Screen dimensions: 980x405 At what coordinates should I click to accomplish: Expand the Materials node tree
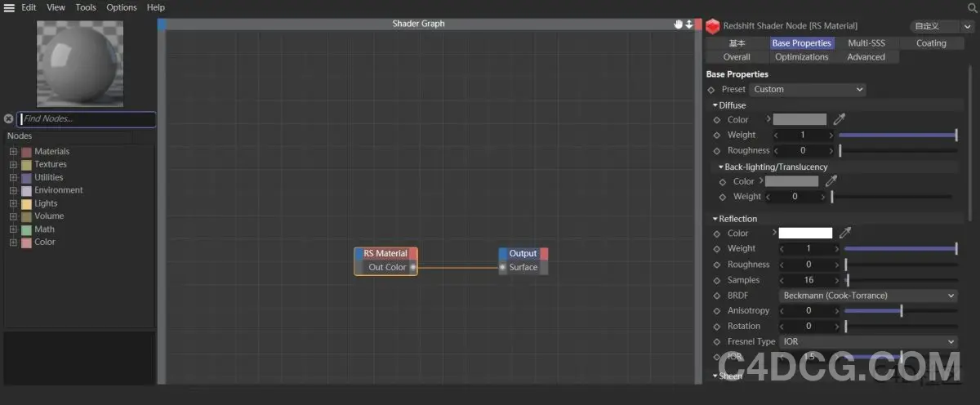point(13,152)
